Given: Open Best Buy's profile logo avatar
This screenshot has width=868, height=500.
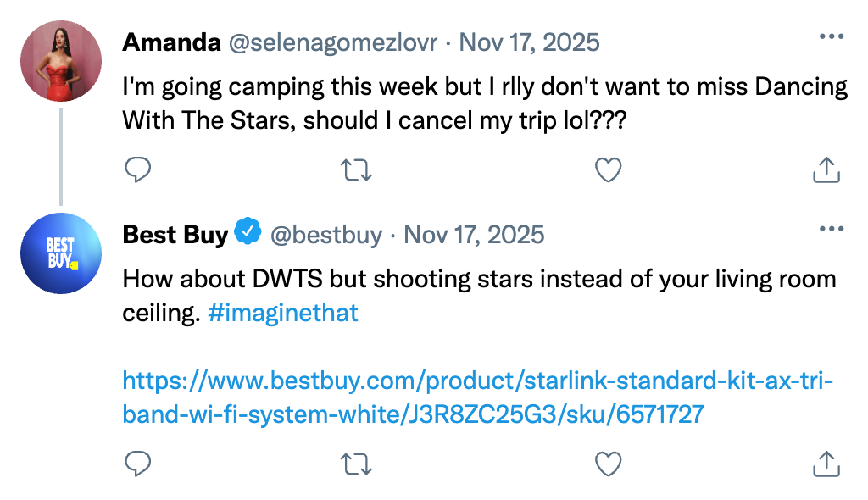Looking at the screenshot, I should pyautogui.click(x=61, y=253).
